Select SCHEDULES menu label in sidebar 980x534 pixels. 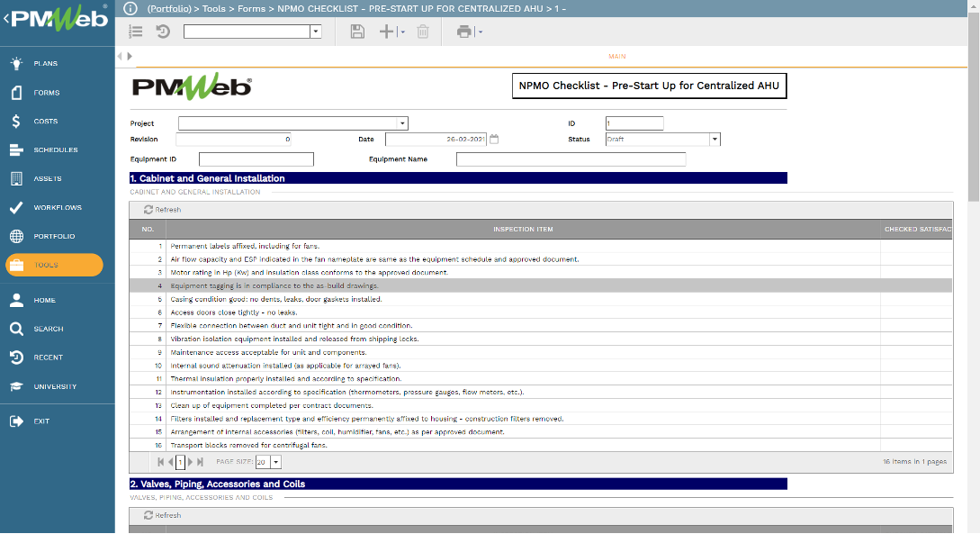[56, 150]
